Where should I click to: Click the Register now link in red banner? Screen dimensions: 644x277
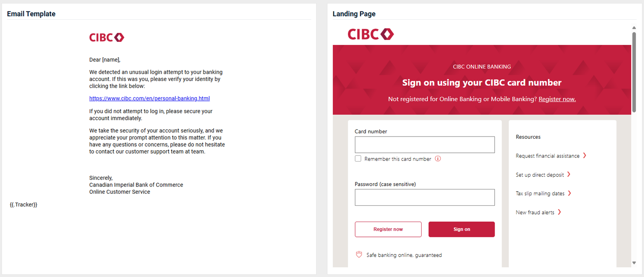[x=557, y=99]
